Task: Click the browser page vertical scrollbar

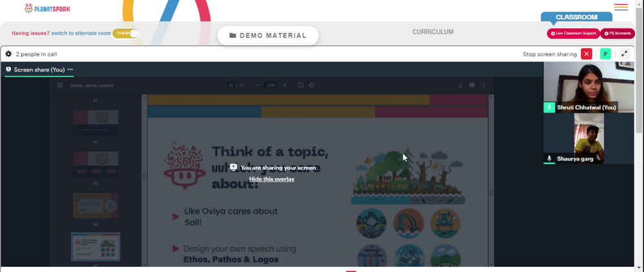Action: point(639,70)
